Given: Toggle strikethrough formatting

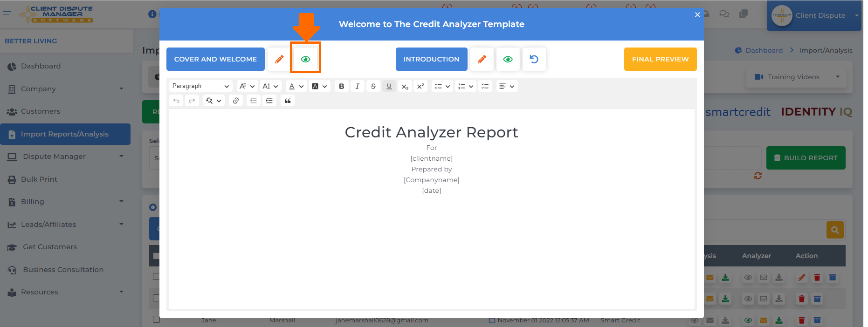Looking at the screenshot, I should coord(373,86).
